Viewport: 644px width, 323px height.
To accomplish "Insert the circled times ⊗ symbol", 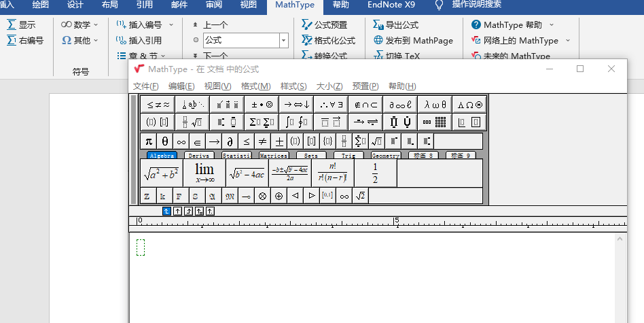I will tap(262, 196).
